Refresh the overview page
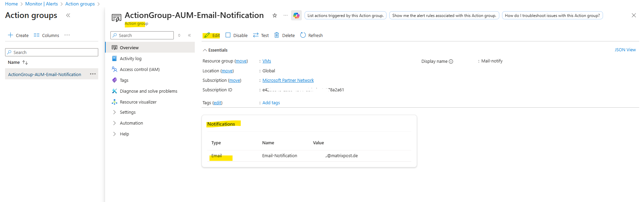Viewport: 644px width, 202px height. click(x=311, y=35)
